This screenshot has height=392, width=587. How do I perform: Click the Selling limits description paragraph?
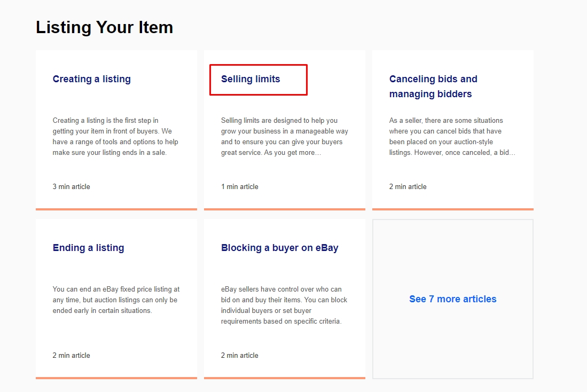point(285,136)
